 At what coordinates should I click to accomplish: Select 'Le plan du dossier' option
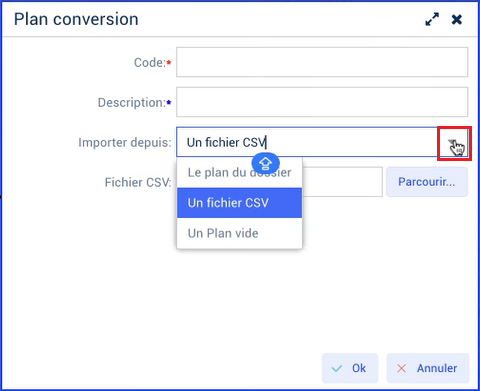tap(239, 173)
